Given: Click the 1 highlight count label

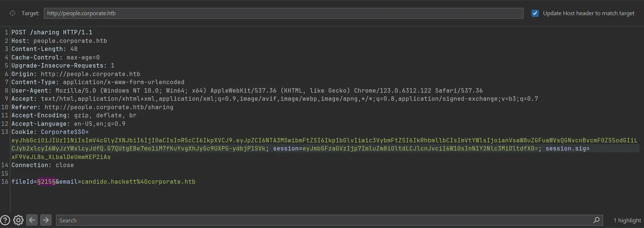Looking at the screenshot, I should tap(627, 220).
